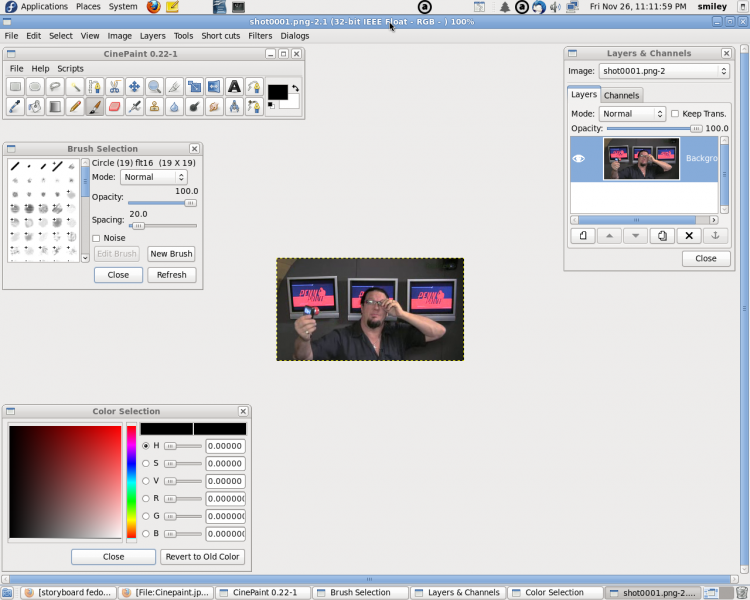Expand the layer Mode dropdown
Image resolution: width=750 pixels, height=600 pixels.
coord(632,114)
